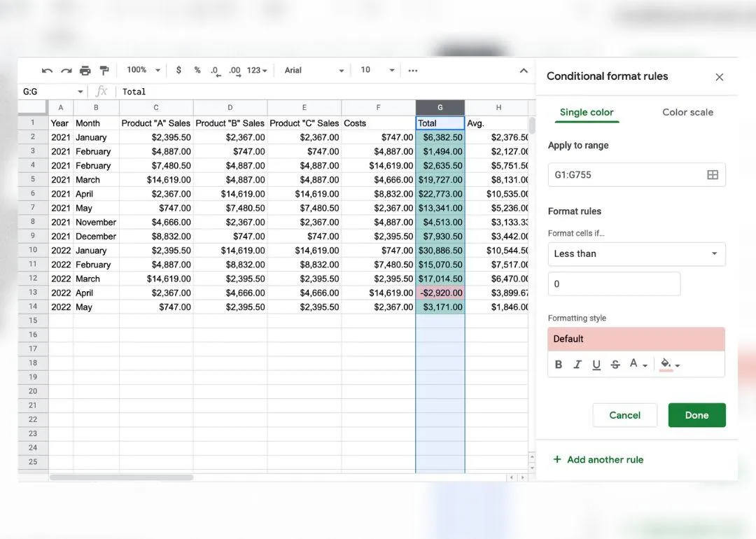
Task: Expand the 100% zoom dropdown
Action: [143, 71]
